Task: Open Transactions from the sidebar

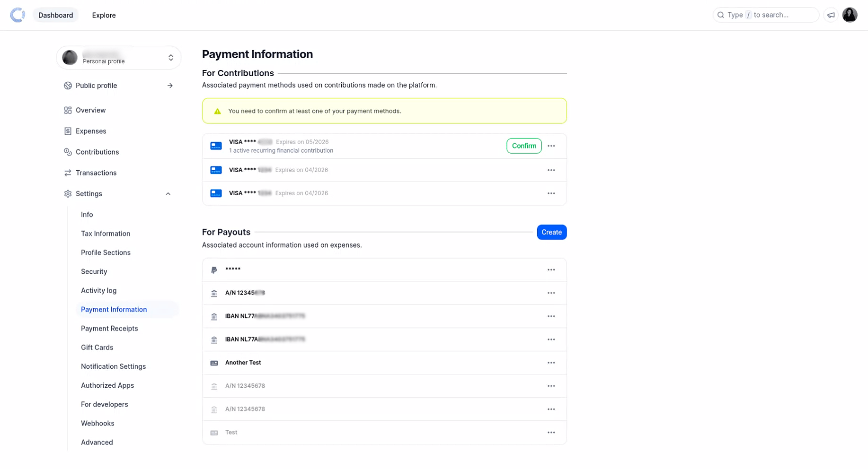Action: click(96, 173)
